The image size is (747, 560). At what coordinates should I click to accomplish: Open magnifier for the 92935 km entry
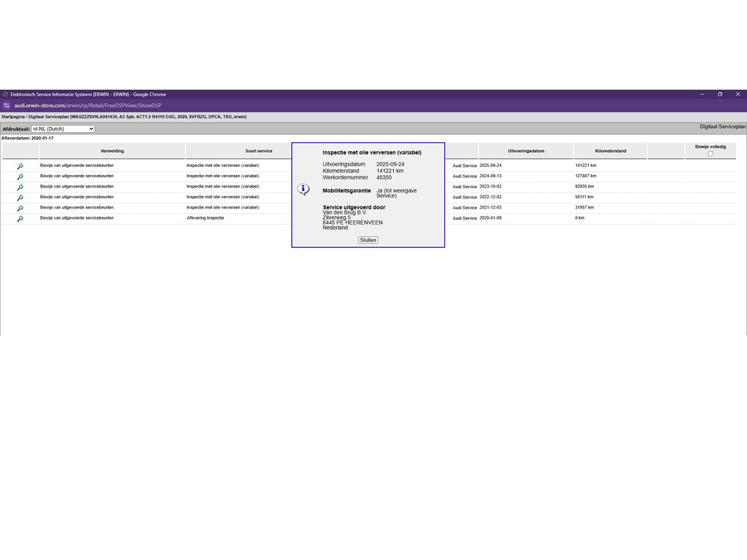point(20,187)
